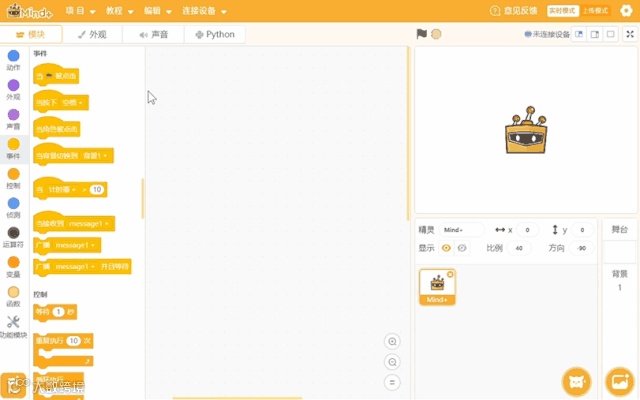Image resolution: width=640 pixels, height=400 pixels.
Task: Open settings gear icon
Action: (626, 11)
